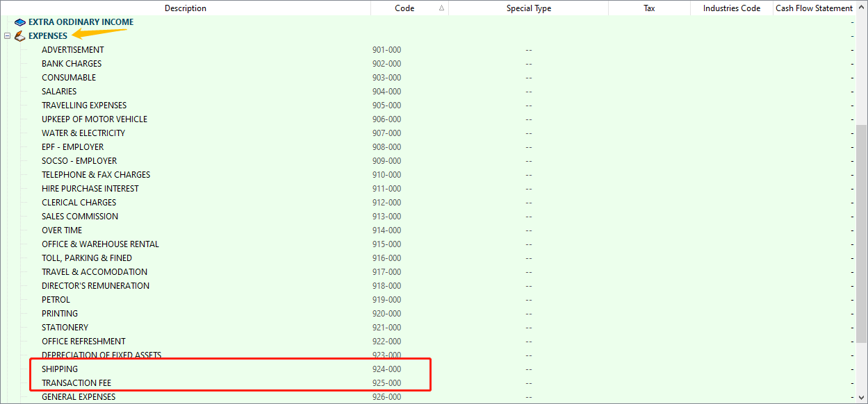Screen dimensions: 868x404
Task: Select the SALARIES account row
Action: [59, 92]
